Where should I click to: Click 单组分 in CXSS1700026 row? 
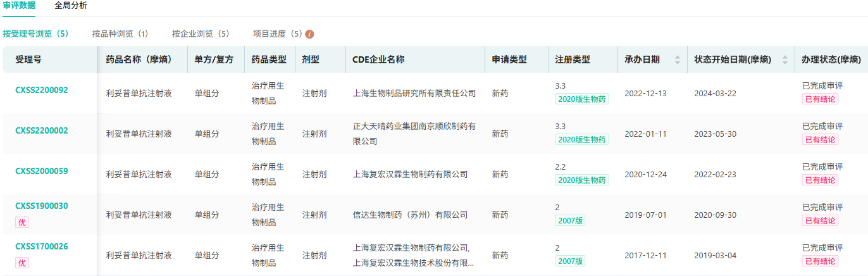(207, 255)
